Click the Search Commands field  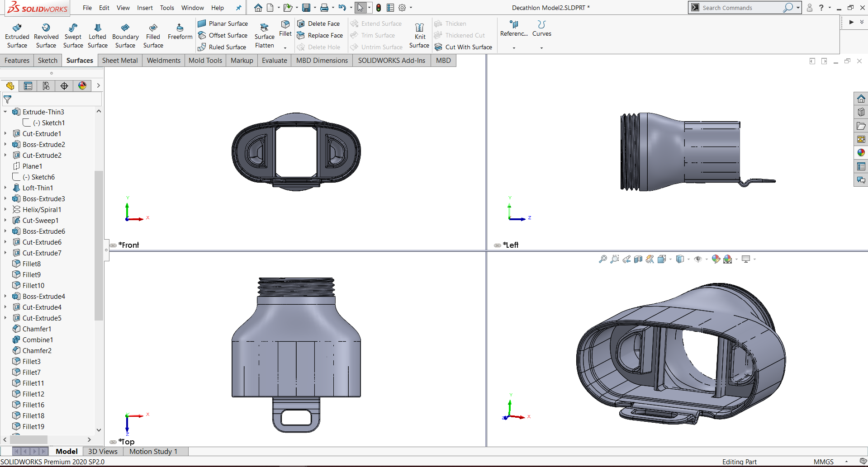pyautogui.click(x=742, y=8)
